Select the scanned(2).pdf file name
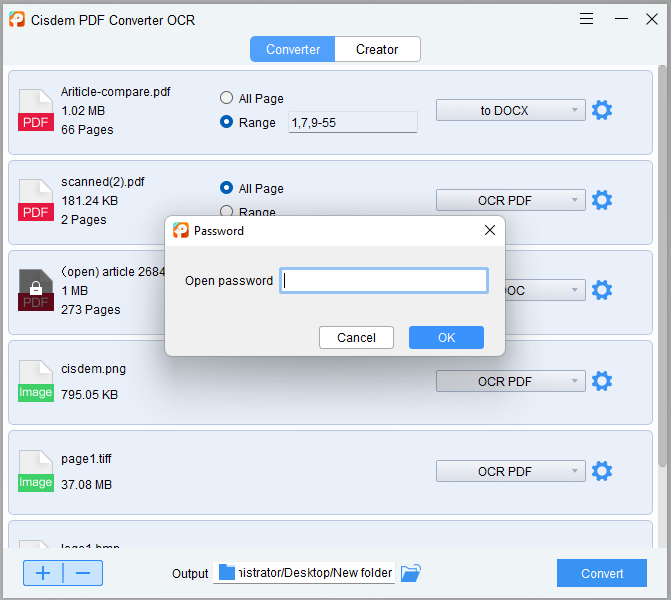The width and height of the screenshot is (671, 600). click(x=103, y=182)
